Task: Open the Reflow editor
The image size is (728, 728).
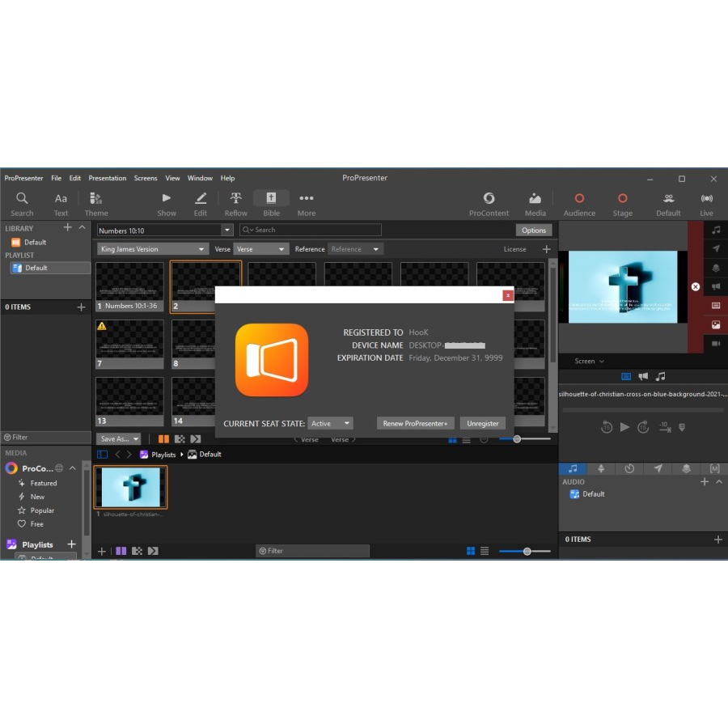Action: (236, 205)
